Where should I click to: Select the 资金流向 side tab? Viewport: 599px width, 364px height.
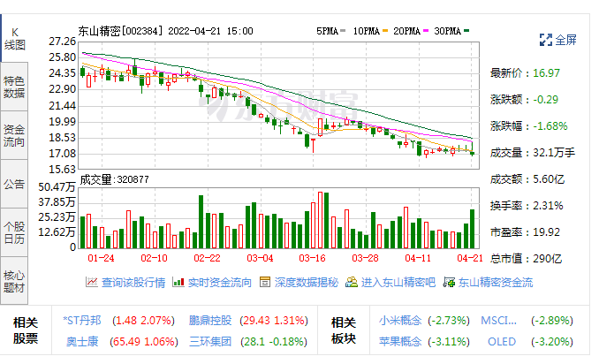pyautogui.click(x=14, y=135)
